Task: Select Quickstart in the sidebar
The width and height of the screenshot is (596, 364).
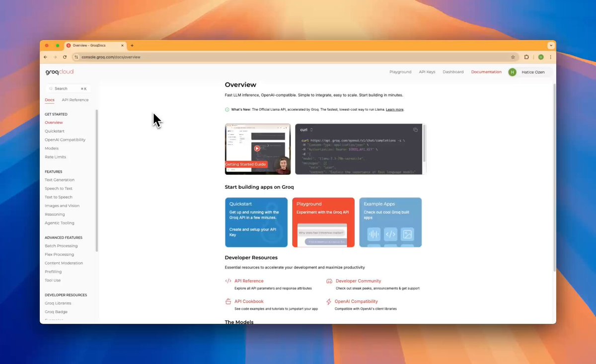Action: pos(55,131)
